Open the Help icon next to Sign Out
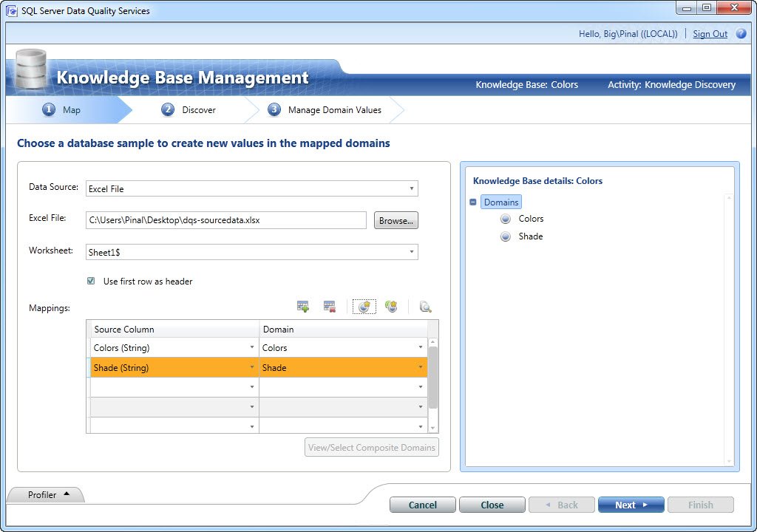 (x=741, y=34)
